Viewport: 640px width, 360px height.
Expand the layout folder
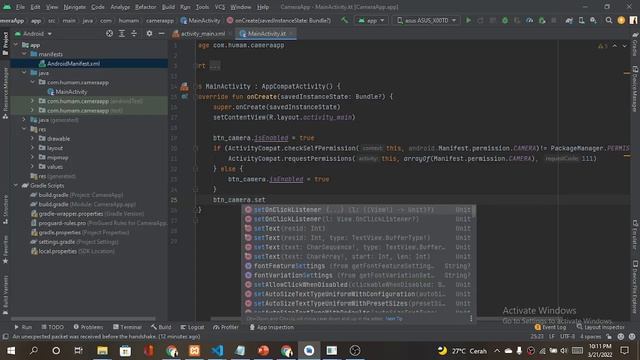click(32, 148)
